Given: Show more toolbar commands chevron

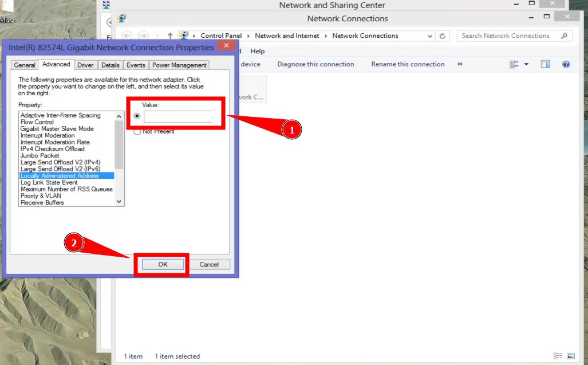Looking at the screenshot, I should pyautogui.click(x=460, y=64).
